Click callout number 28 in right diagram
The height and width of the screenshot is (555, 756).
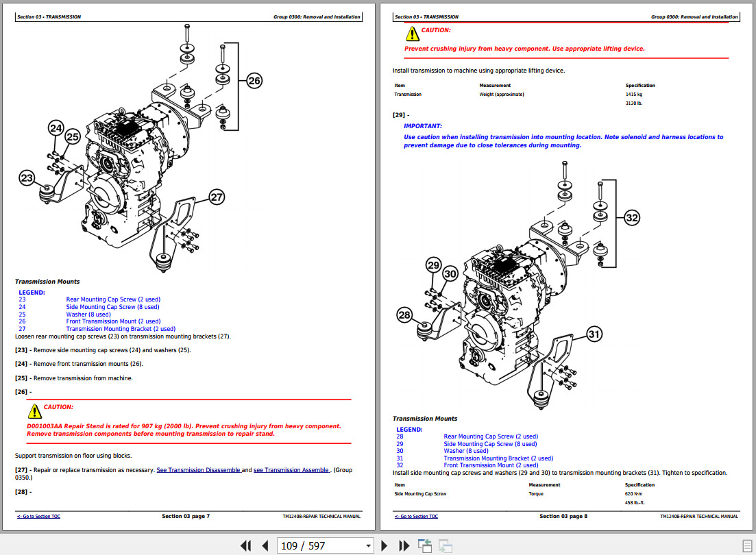tap(404, 315)
